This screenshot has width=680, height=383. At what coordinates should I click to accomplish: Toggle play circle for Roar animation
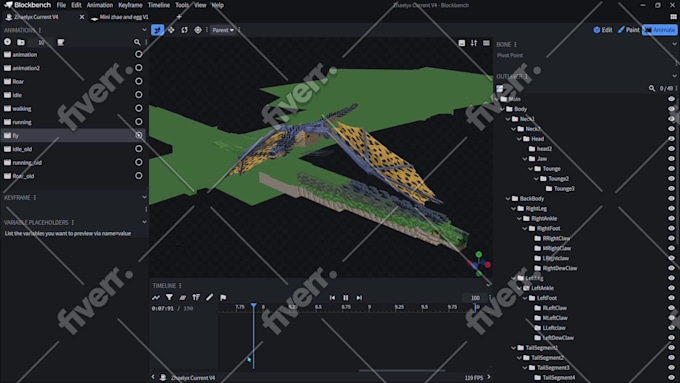138,81
